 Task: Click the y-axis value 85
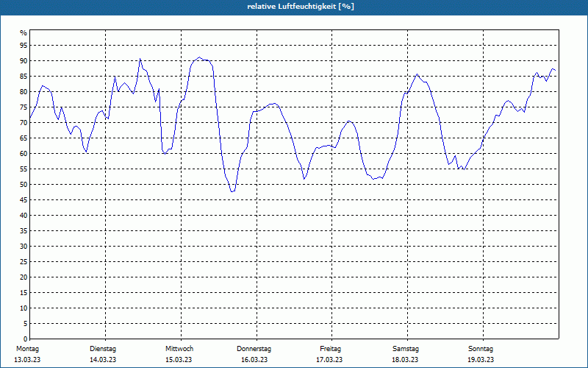coord(24,77)
